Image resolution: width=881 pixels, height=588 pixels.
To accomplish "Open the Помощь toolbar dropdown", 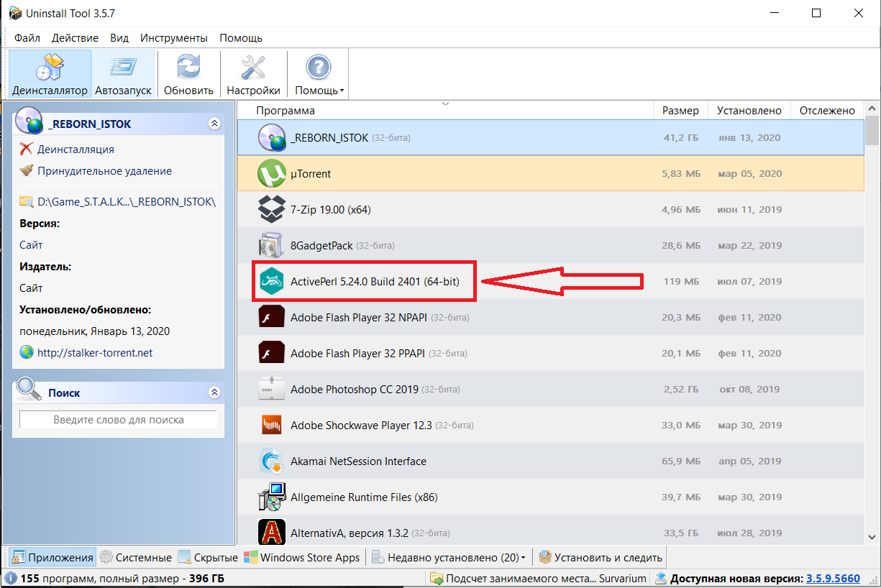I will 319,74.
